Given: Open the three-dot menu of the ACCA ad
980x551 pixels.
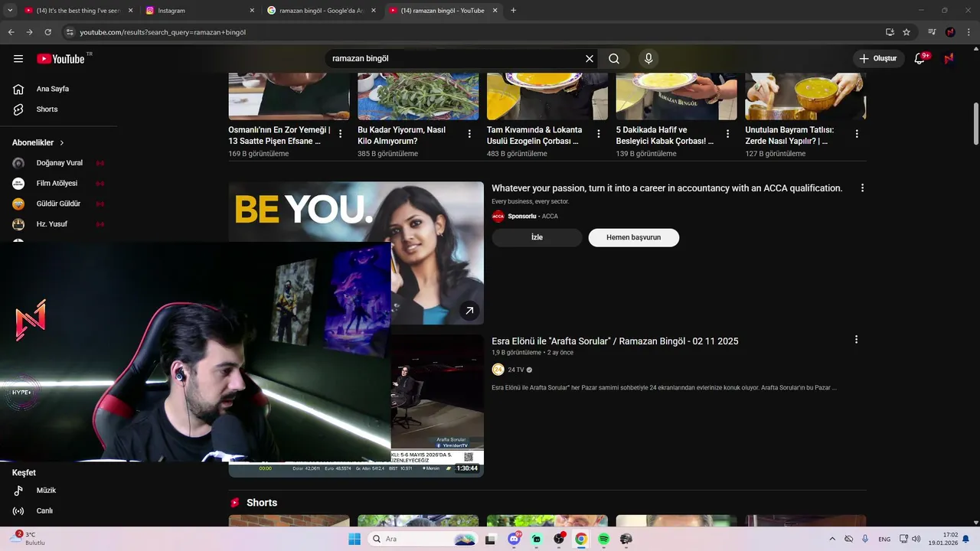Looking at the screenshot, I should click(x=862, y=188).
